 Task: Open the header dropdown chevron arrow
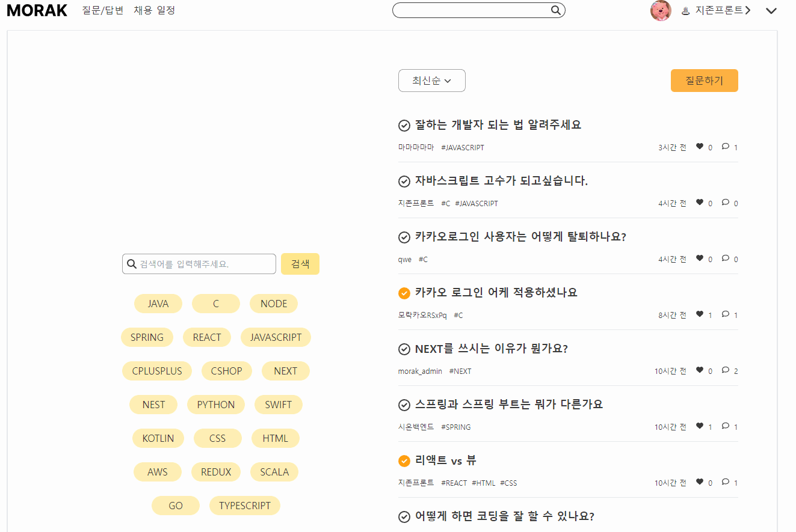click(x=771, y=10)
